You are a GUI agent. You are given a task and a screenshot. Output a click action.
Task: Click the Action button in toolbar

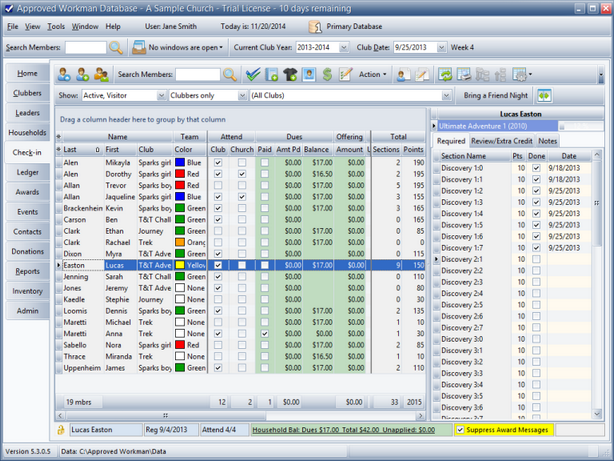click(373, 74)
